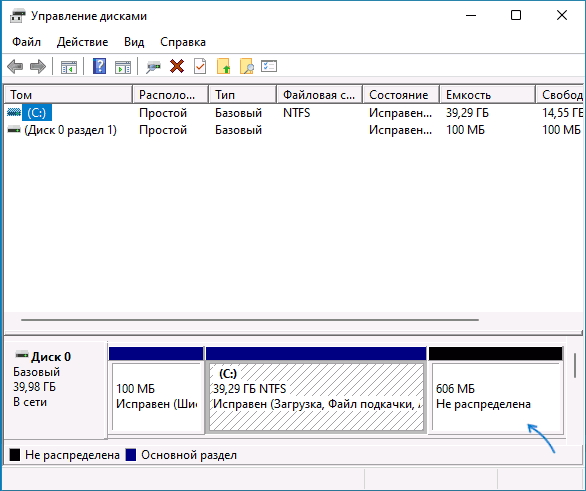586x491 pixels.
Task: Click the Back arrow toolbar icon
Action: pyautogui.click(x=15, y=67)
